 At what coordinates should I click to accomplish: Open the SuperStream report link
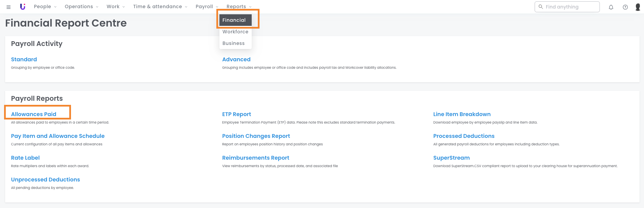pyautogui.click(x=451, y=158)
